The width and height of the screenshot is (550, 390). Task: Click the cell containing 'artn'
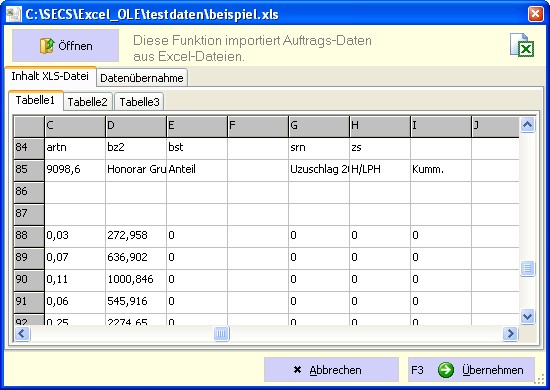pyautogui.click(x=75, y=148)
